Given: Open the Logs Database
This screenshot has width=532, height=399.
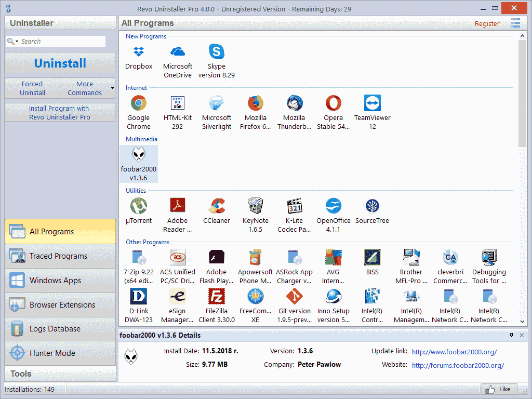Looking at the screenshot, I should pyautogui.click(x=60, y=328).
